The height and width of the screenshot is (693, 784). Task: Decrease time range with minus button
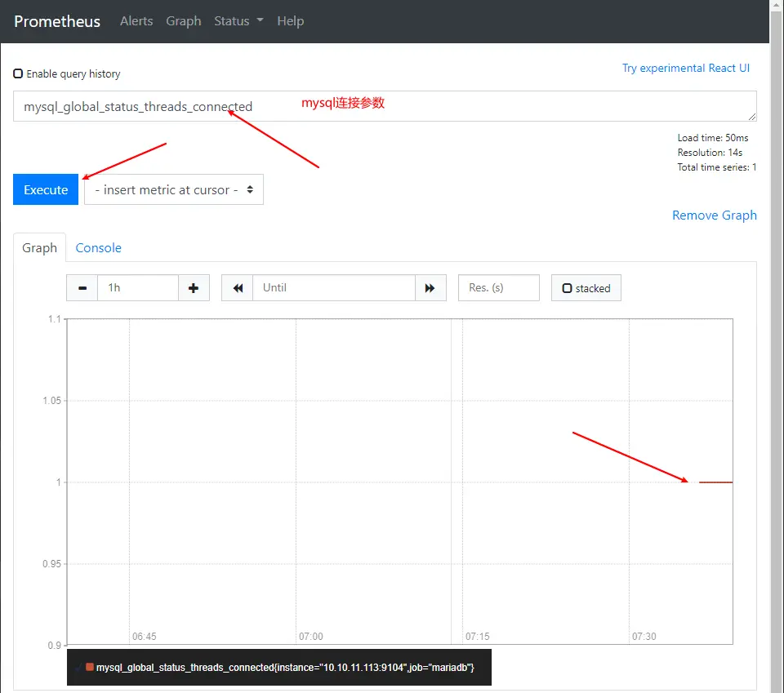coord(82,288)
